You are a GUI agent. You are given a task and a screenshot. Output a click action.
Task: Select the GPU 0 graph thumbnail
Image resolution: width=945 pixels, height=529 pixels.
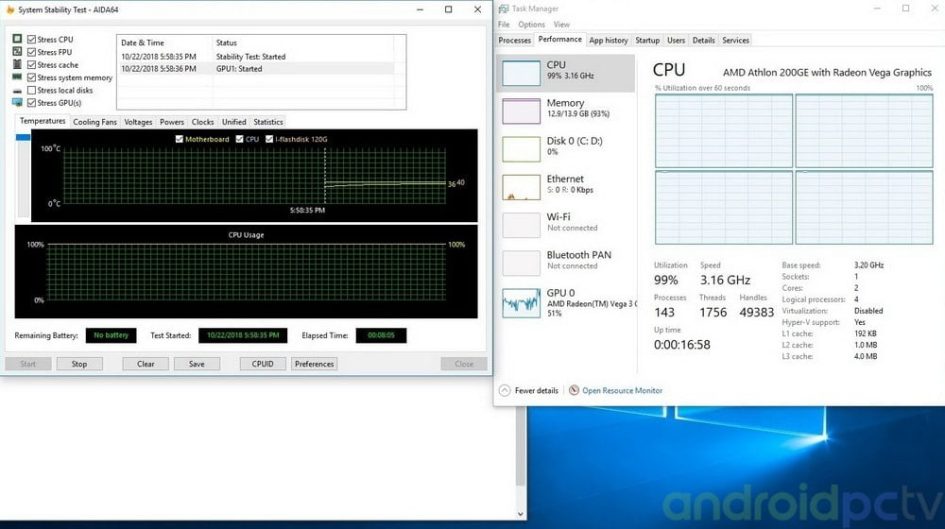coord(521,302)
